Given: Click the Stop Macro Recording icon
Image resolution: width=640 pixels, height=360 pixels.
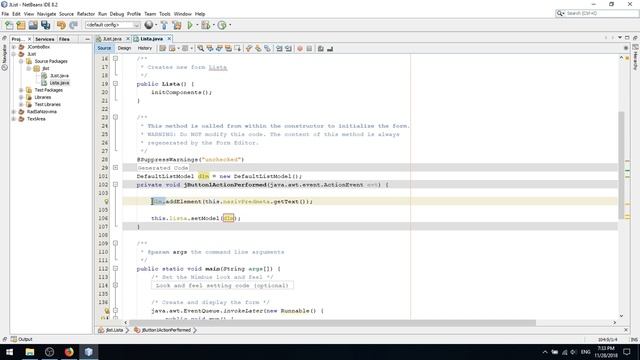Looking at the screenshot, I should pyautogui.click(x=309, y=49).
